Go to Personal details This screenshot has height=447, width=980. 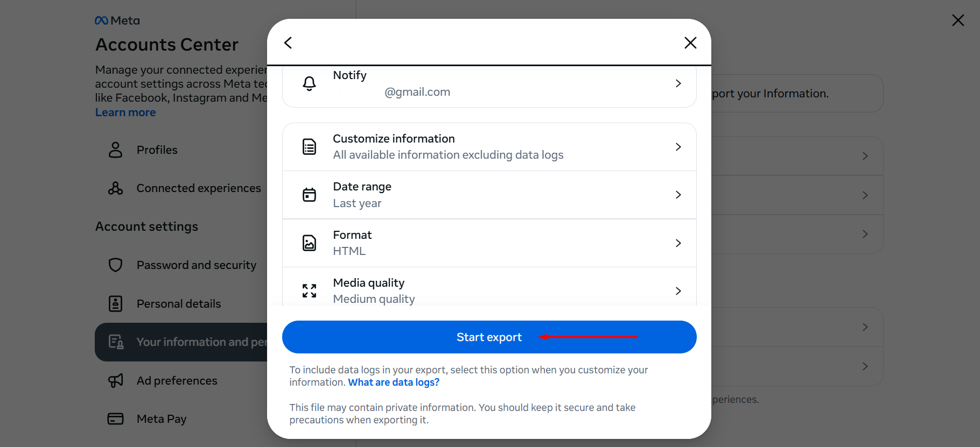tap(178, 304)
